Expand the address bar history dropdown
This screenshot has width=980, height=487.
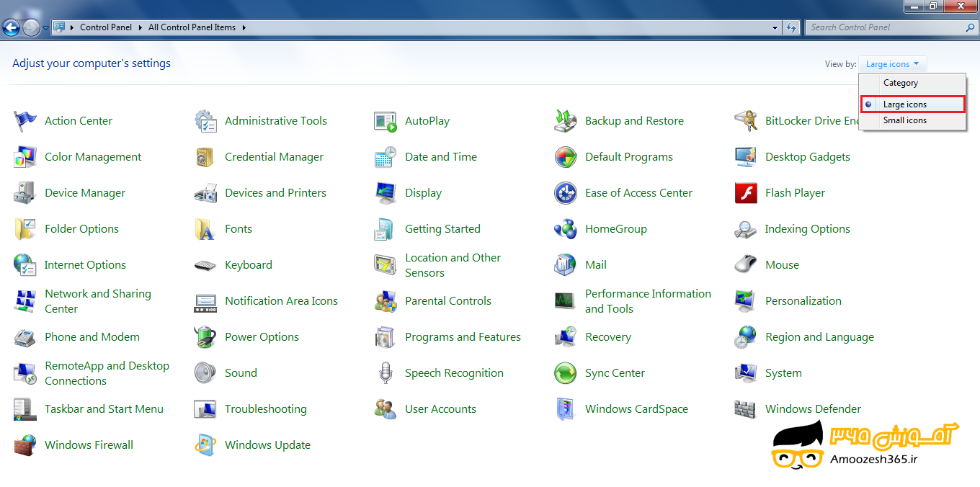[x=774, y=27]
